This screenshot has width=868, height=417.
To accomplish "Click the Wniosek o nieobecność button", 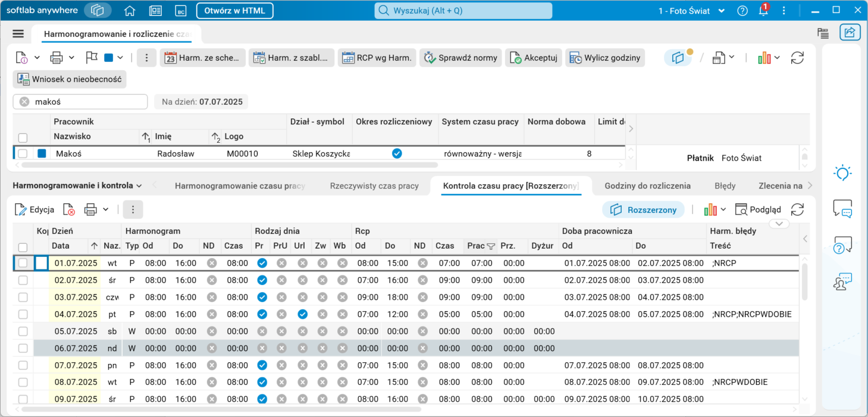I will [70, 79].
